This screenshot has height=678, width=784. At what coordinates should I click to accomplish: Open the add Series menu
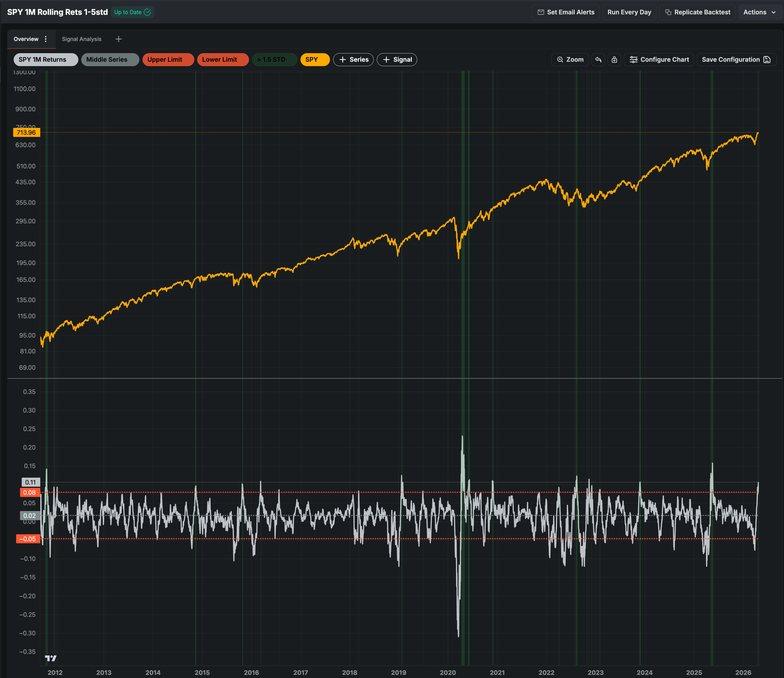click(353, 60)
